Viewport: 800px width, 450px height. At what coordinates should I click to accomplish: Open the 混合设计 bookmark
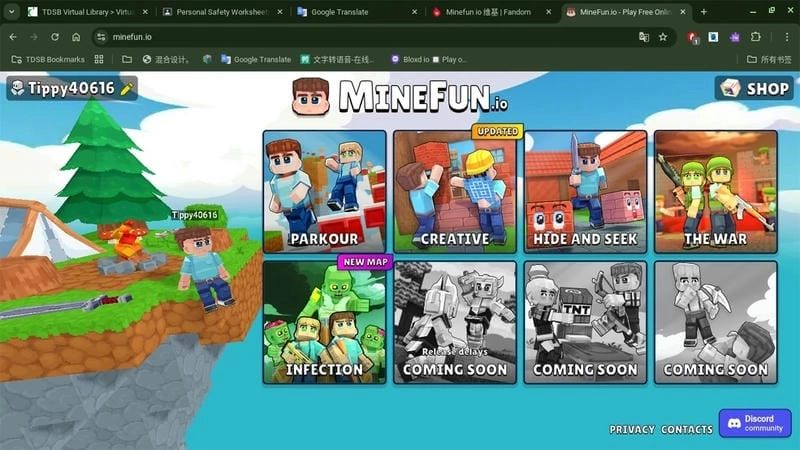click(x=166, y=59)
